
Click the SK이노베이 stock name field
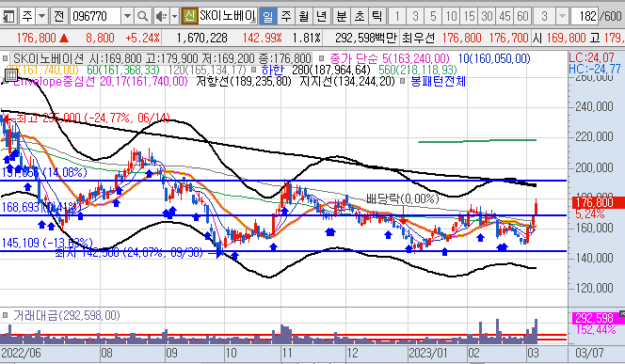click(227, 16)
